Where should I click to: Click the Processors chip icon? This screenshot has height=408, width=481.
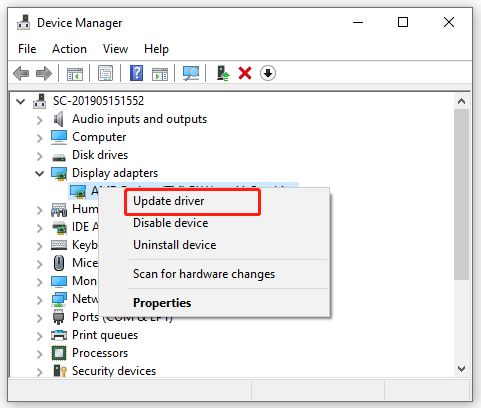coord(59,353)
